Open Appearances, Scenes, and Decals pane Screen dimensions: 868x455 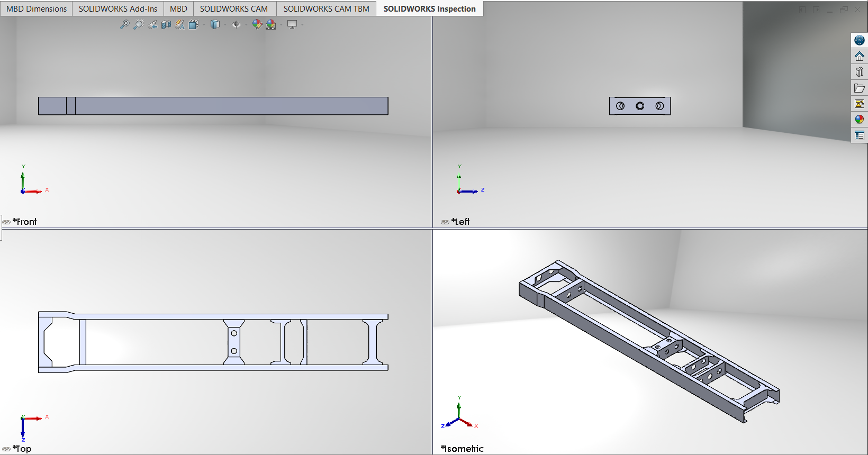click(860, 120)
